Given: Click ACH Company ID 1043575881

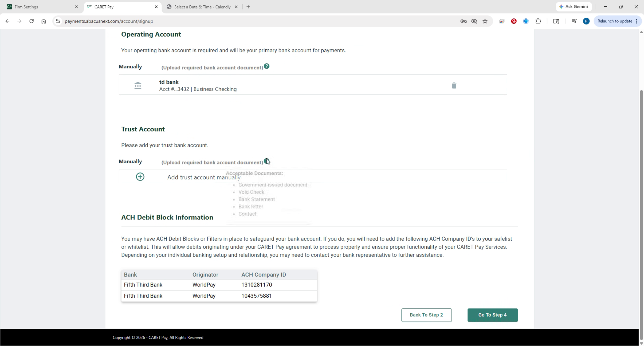Looking at the screenshot, I should [x=257, y=296].
